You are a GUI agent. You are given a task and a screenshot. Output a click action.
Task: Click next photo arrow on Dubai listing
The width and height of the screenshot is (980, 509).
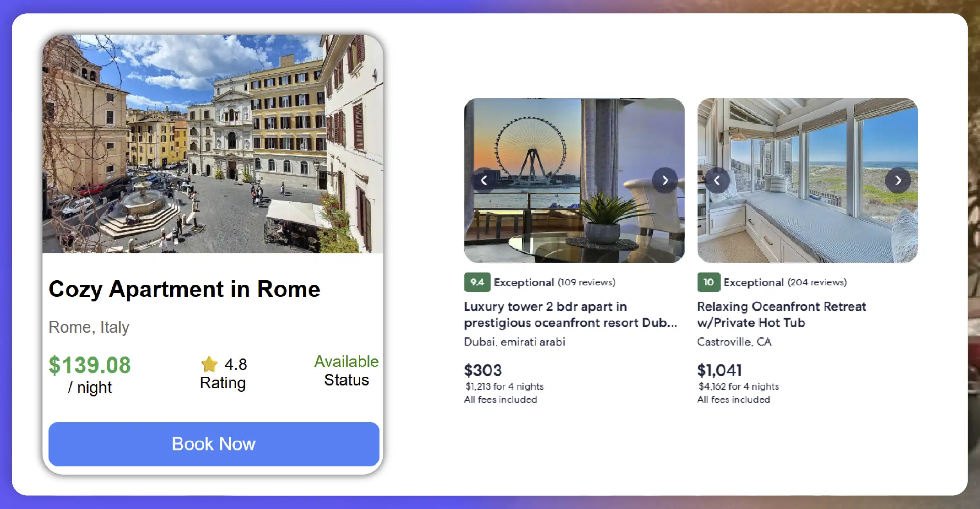coord(665,181)
